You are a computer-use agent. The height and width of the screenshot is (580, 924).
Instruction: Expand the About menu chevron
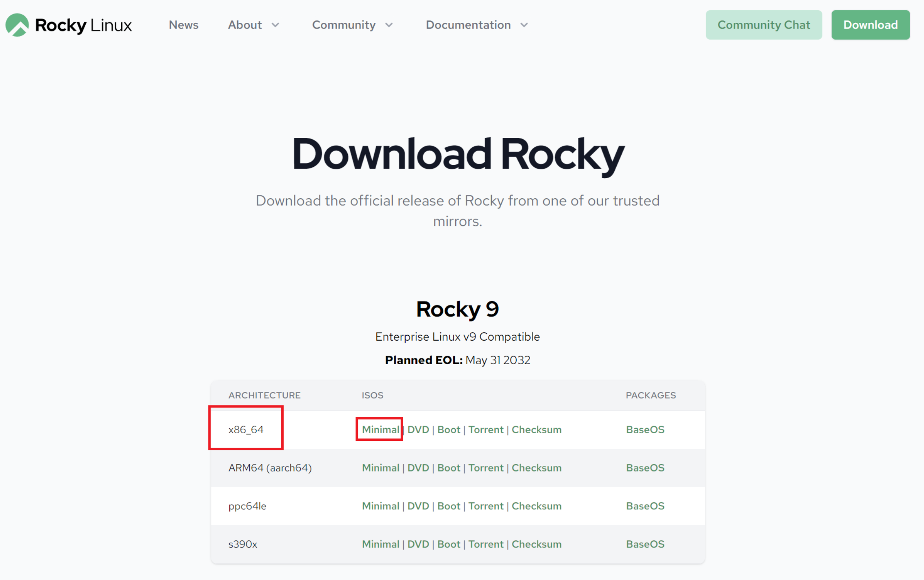(x=275, y=25)
